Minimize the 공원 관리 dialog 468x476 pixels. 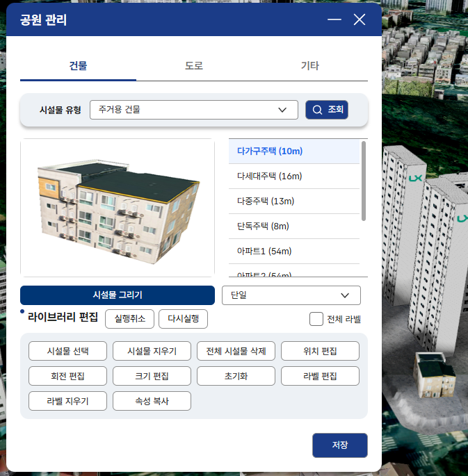[334, 19]
